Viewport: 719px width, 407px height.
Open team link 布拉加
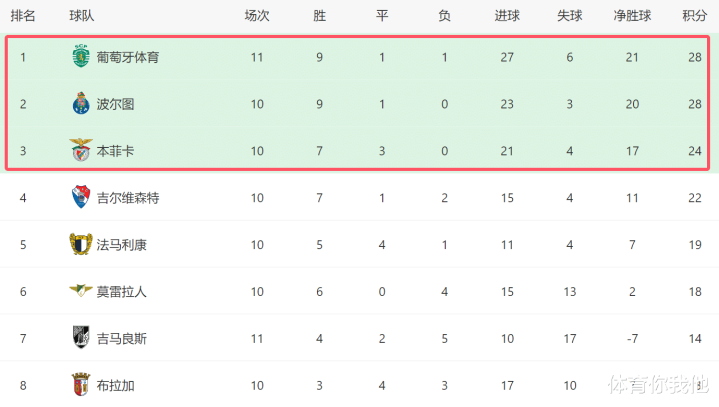117,385
